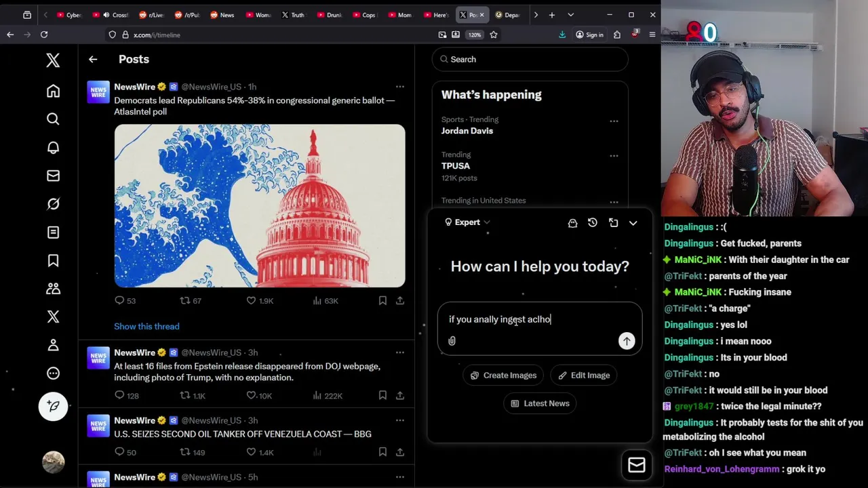
Task: Open Premium X icon in sidebar
Action: 53,317
